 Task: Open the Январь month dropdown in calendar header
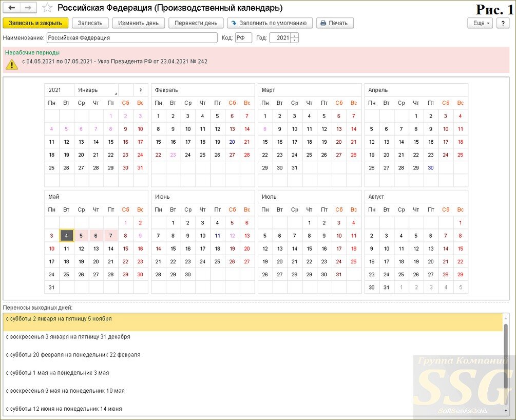click(96, 90)
